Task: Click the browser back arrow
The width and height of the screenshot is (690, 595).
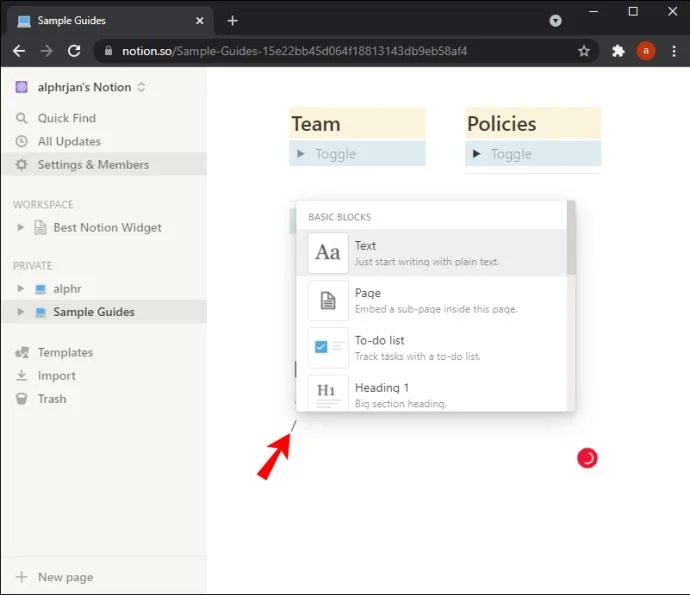Action: pos(19,51)
